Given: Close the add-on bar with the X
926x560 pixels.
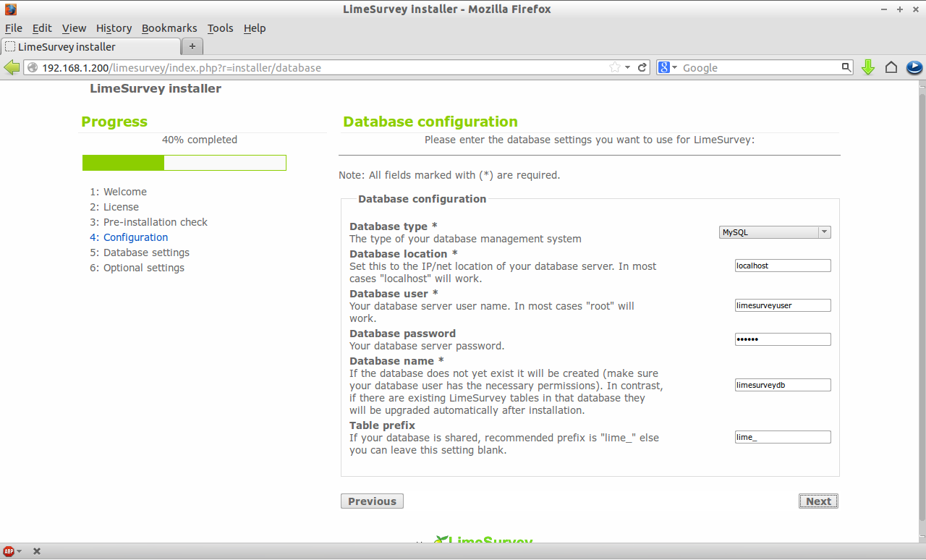Looking at the screenshot, I should click(37, 551).
